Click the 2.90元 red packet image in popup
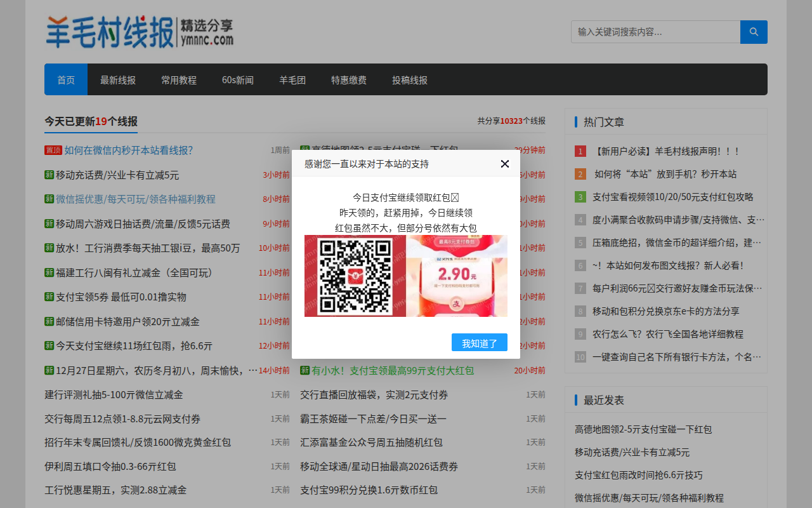812x508 pixels. [458, 276]
